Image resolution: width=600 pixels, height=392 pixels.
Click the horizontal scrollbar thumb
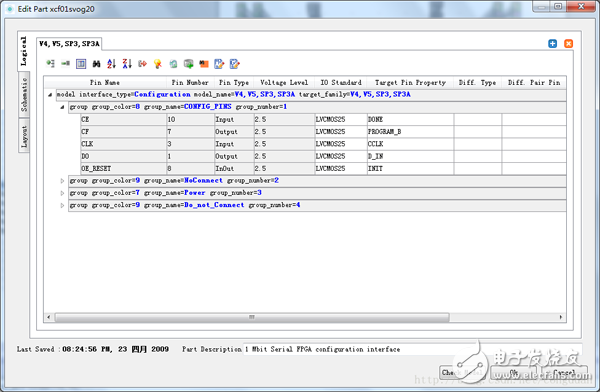(x=252, y=317)
